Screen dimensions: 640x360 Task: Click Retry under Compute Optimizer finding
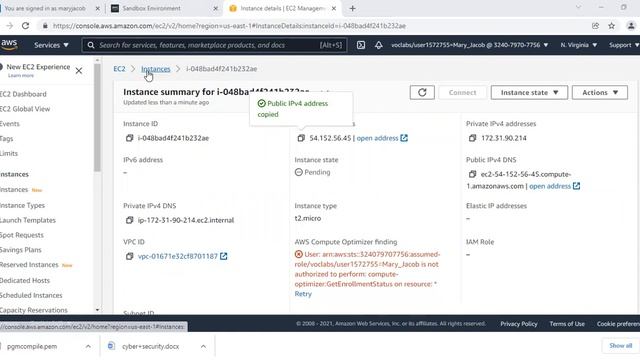point(303,294)
